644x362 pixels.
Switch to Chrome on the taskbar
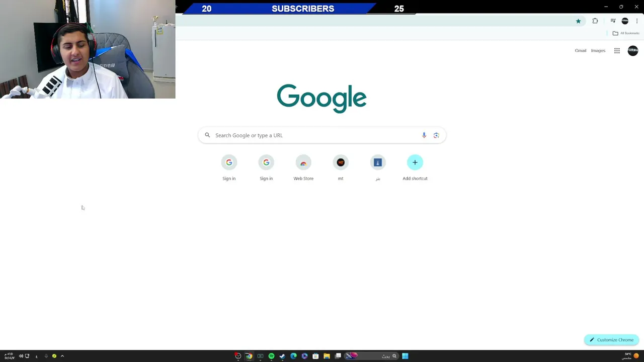(249, 356)
